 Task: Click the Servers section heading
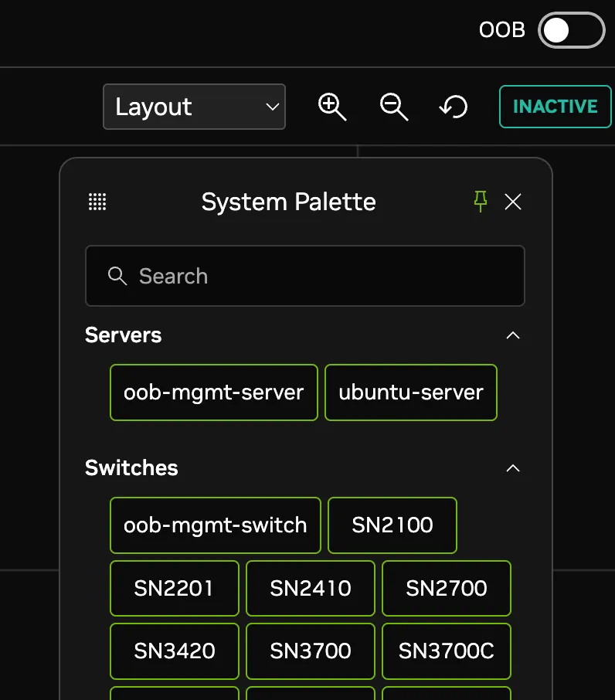[123, 335]
